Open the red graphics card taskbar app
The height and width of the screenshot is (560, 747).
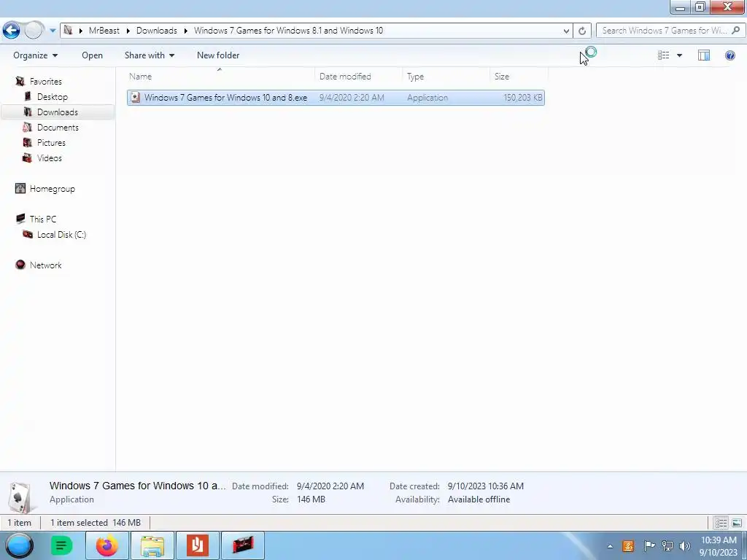tap(242, 545)
